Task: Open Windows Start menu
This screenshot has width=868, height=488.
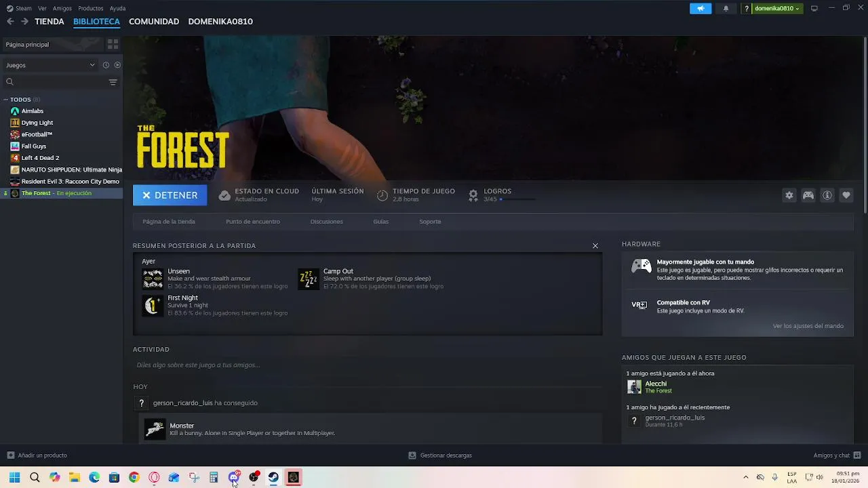Action: click(x=14, y=477)
